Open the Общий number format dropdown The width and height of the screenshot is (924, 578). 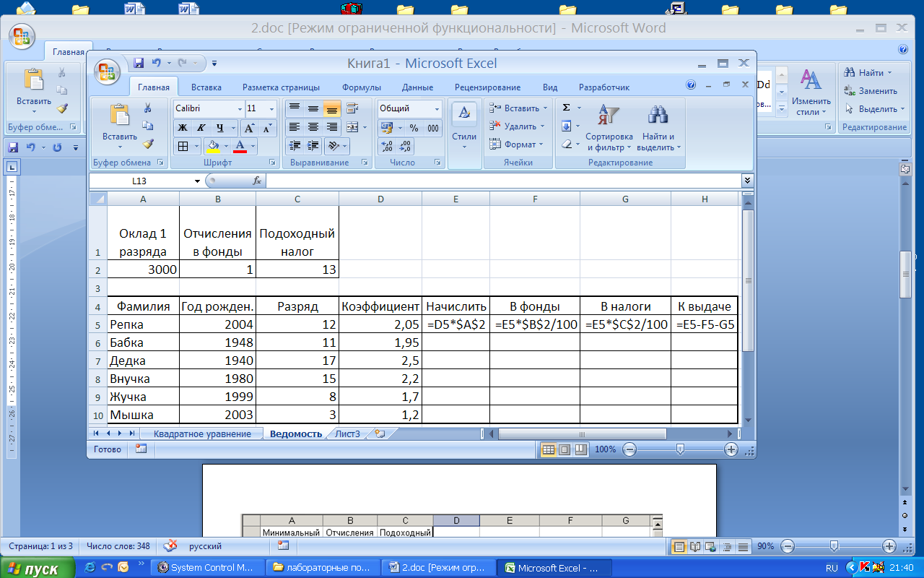[x=437, y=108]
